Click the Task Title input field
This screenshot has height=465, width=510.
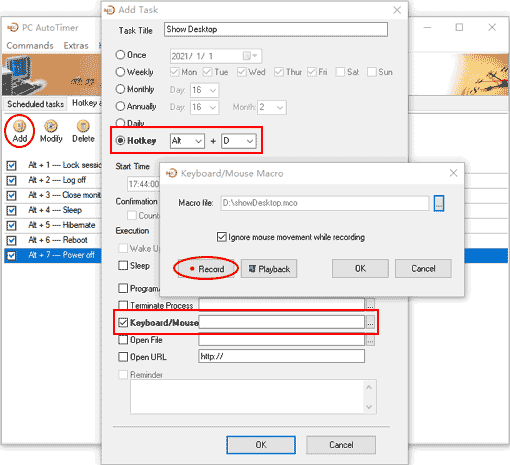click(x=276, y=29)
